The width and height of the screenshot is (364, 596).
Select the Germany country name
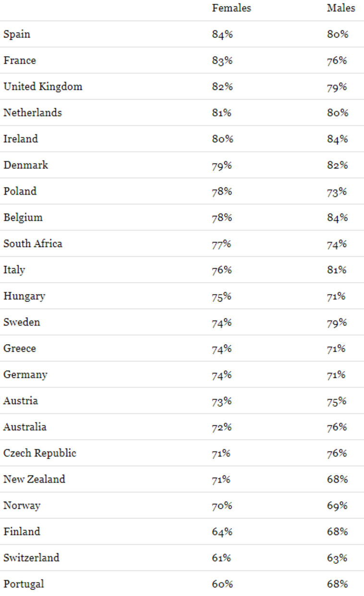pyautogui.click(x=25, y=374)
